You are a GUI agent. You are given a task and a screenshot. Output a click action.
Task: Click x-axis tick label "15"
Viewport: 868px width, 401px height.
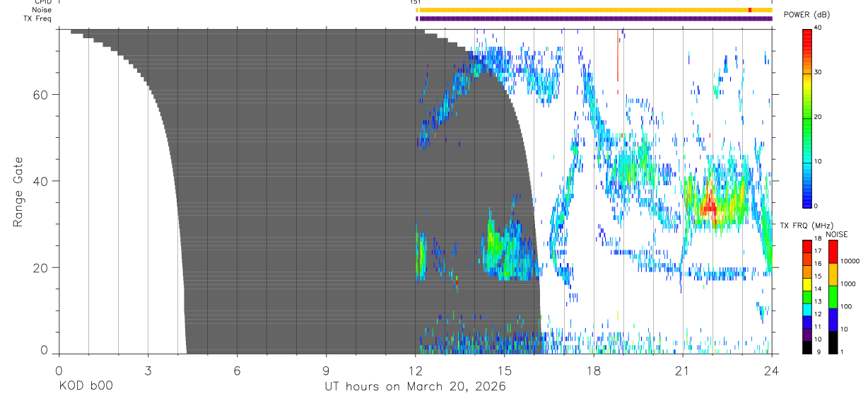505,371
